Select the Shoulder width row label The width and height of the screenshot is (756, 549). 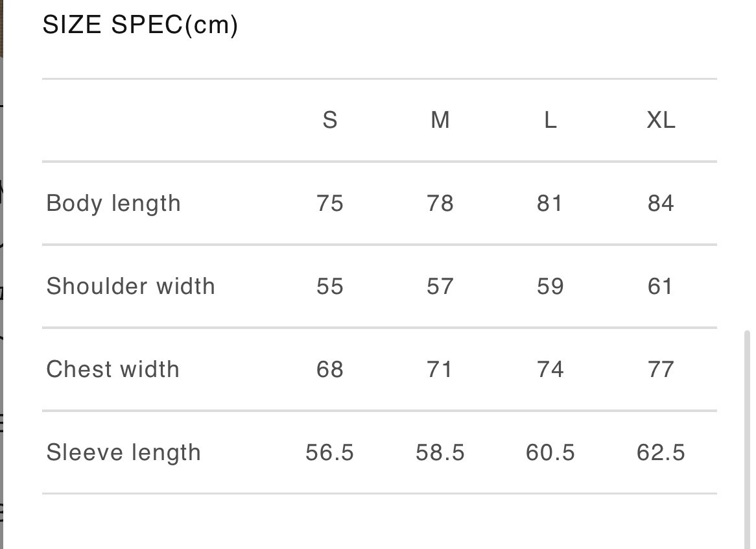coord(130,286)
